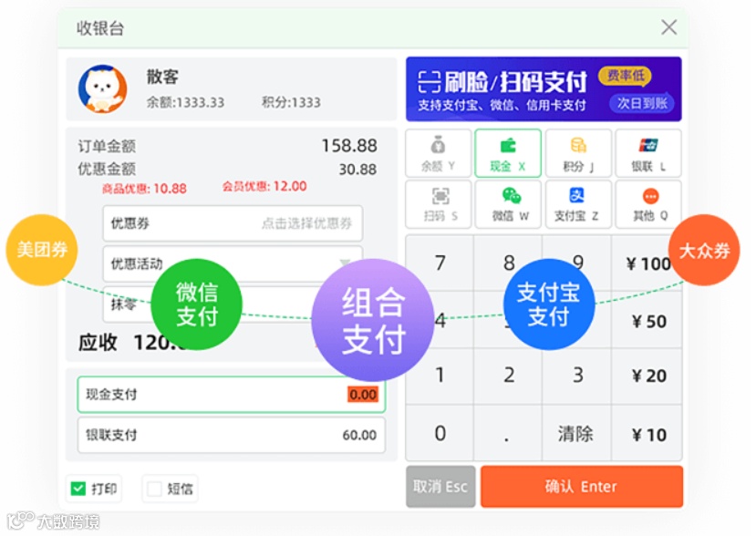Enable the 短信 SMS checkbox
The image size is (756, 536).
click(x=154, y=489)
